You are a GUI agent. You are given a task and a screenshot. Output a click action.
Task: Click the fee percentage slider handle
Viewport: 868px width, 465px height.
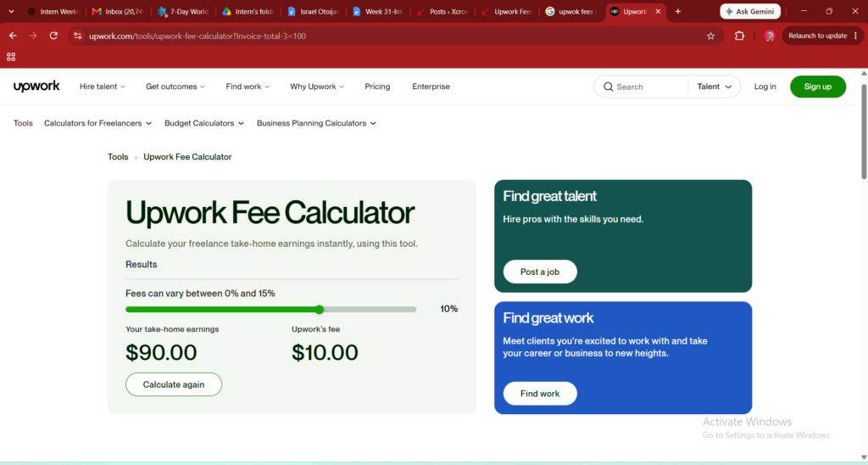coord(320,309)
